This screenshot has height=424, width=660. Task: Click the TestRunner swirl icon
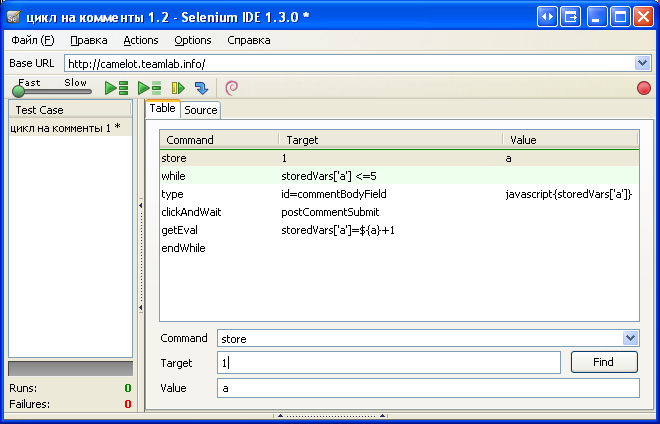click(232, 88)
